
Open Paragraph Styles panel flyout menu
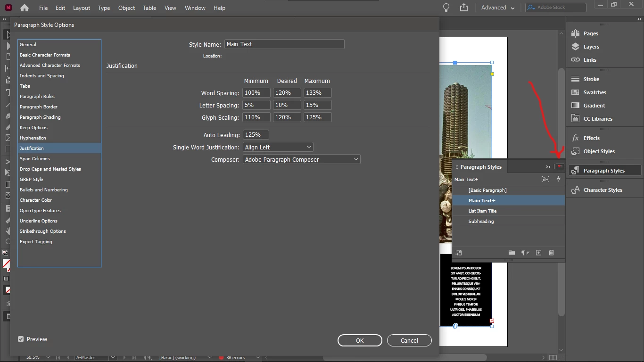tap(560, 167)
